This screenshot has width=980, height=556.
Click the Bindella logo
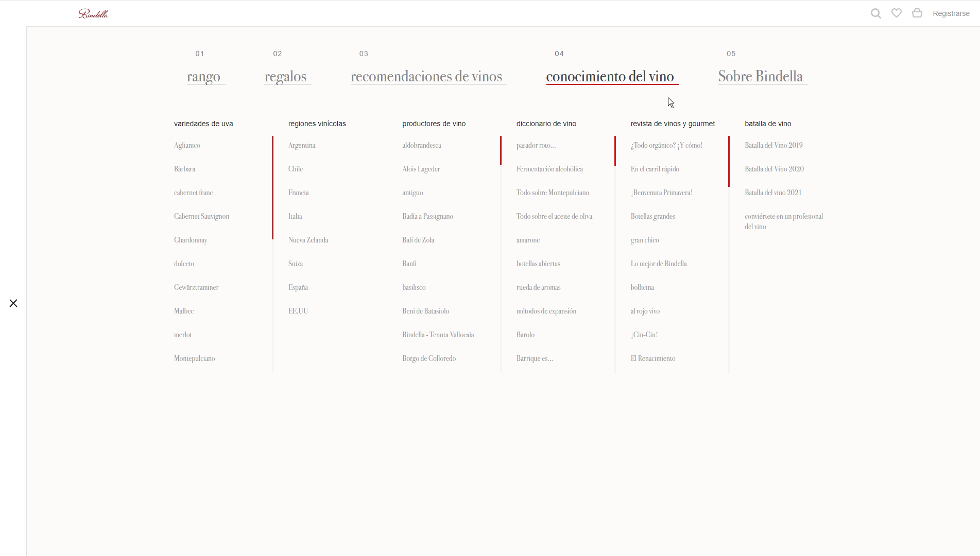[94, 13]
